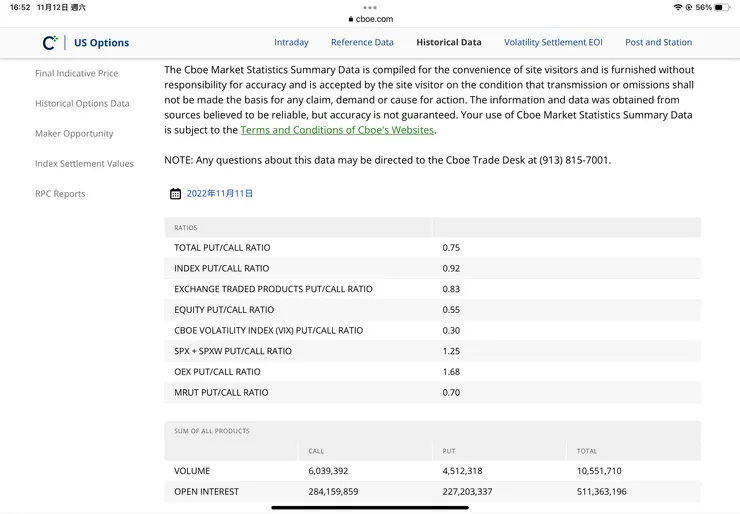This screenshot has height=514, width=740.
Task: Tap the cboe.com address bar
Action: click(x=370, y=19)
